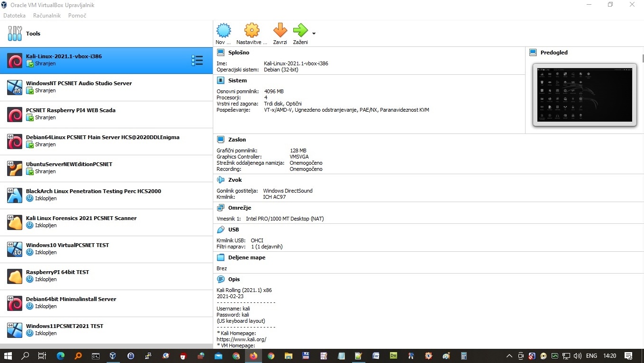Click the ENG language indicator

click(591, 356)
